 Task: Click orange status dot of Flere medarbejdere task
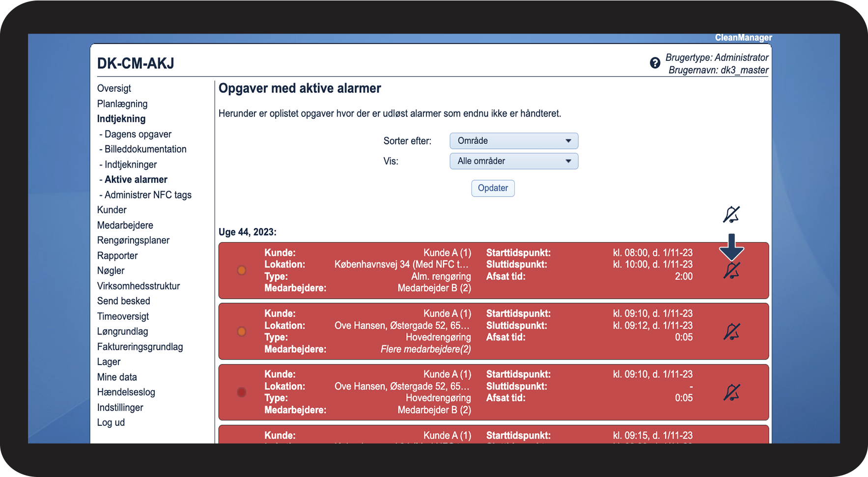click(242, 332)
